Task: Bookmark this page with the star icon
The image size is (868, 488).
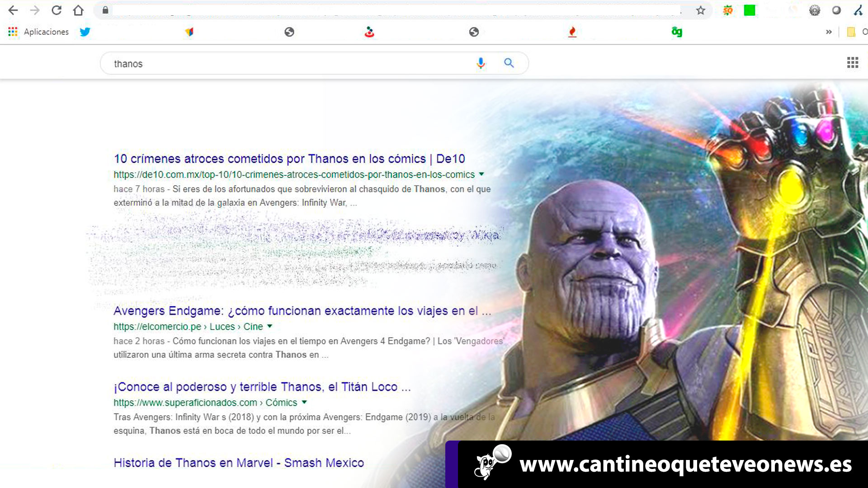Action: tap(700, 10)
